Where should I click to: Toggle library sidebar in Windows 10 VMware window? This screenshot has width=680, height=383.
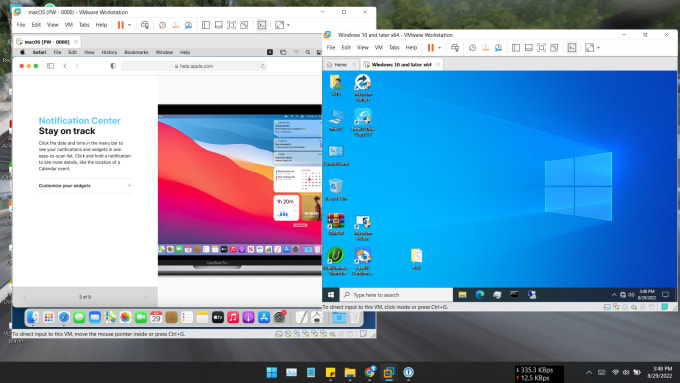[x=516, y=48]
